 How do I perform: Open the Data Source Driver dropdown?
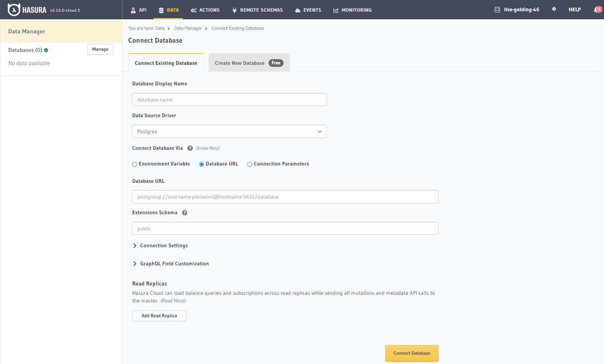(x=229, y=132)
